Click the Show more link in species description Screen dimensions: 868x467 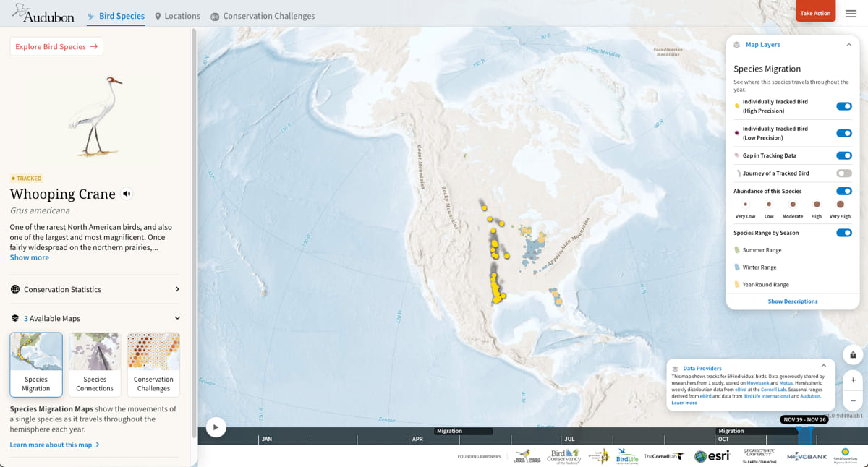(29, 257)
